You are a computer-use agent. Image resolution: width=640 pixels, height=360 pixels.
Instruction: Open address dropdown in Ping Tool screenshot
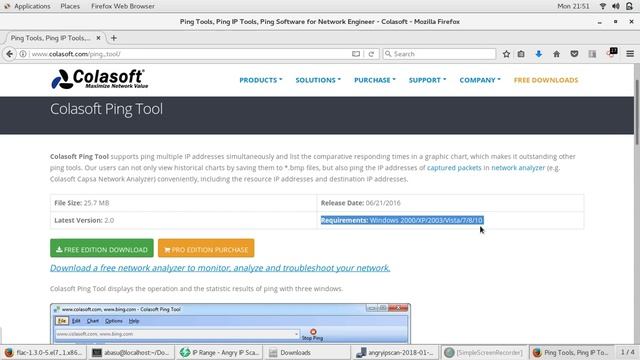[x=296, y=334]
